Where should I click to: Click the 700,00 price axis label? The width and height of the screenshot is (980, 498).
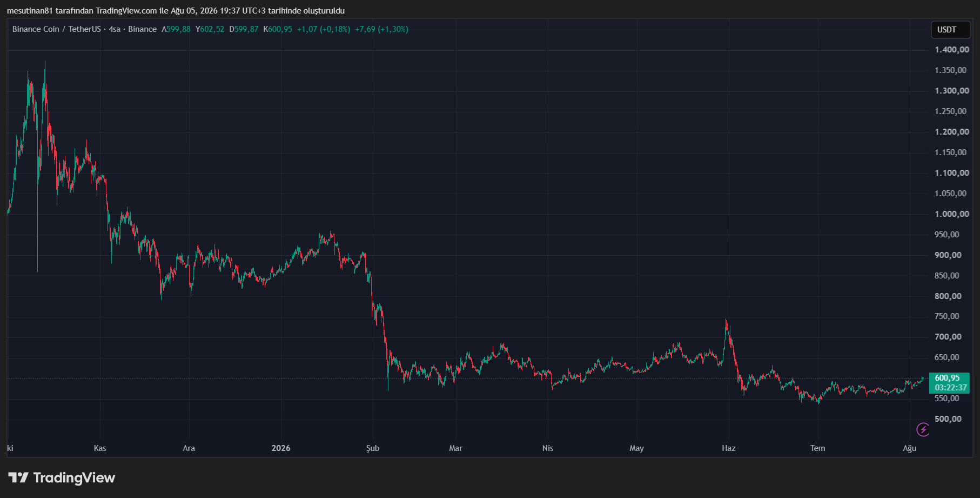pyautogui.click(x=948, y=337)
